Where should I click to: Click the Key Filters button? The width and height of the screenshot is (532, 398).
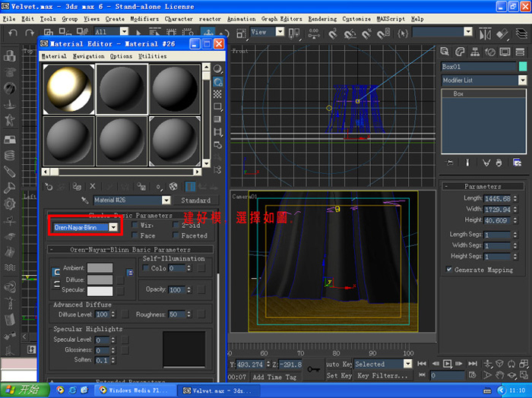[x=382, y=376]
